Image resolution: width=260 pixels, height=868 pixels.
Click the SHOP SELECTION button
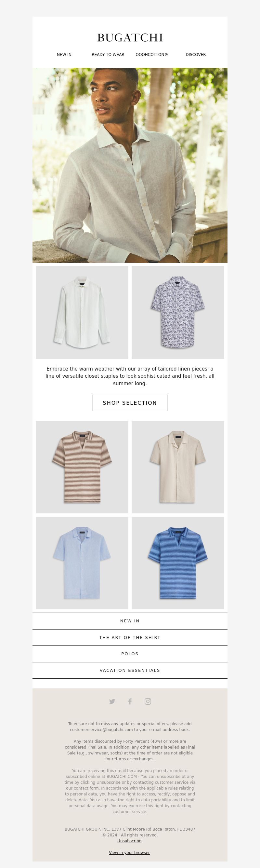point(130,403)
